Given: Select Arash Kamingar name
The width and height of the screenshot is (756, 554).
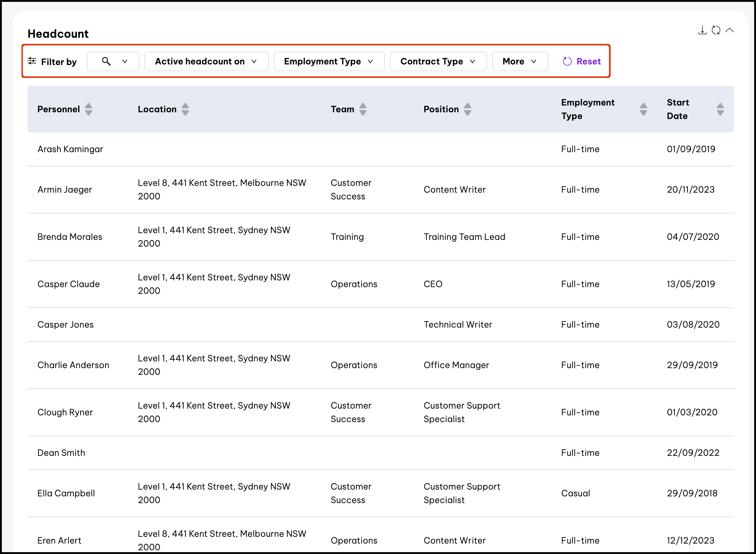Looking at the screenshot, I should (70, 149).
